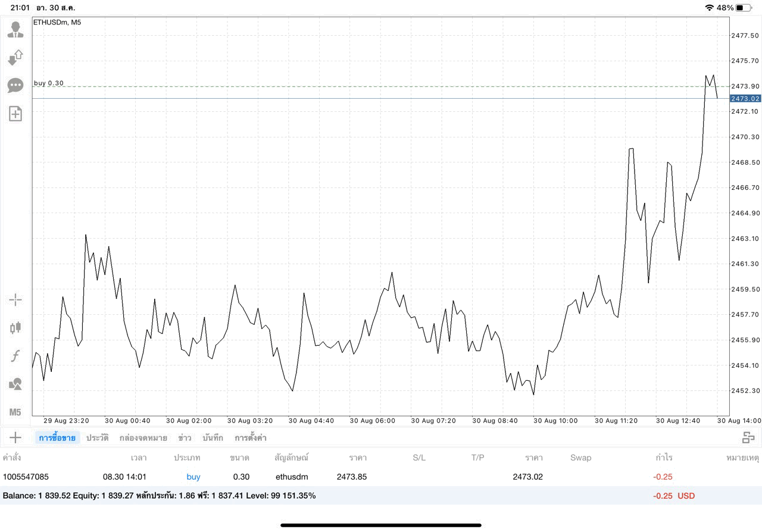
Task: Select the crosshair cursor tool
Action: coord(15,299)
